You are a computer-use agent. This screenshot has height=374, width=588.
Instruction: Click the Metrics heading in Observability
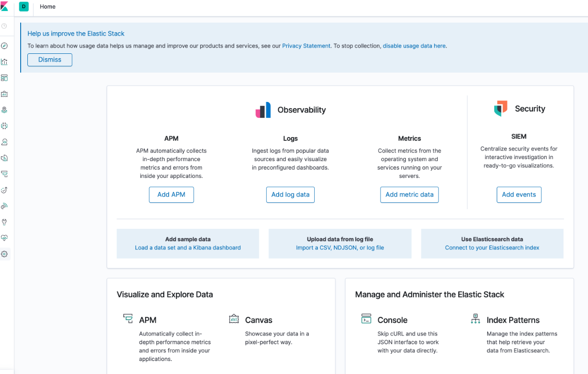pyautogui.click(x=409, y=138)
